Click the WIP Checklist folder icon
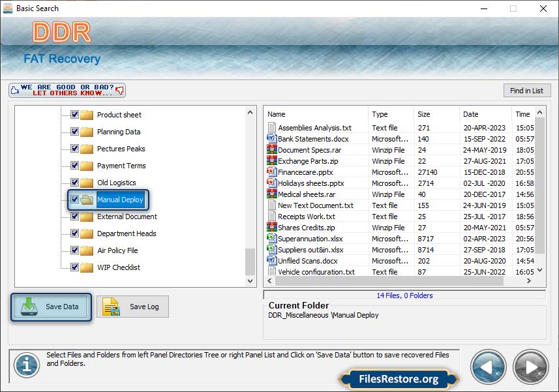Screen dimensions: 559x392 tap(87, 267)
